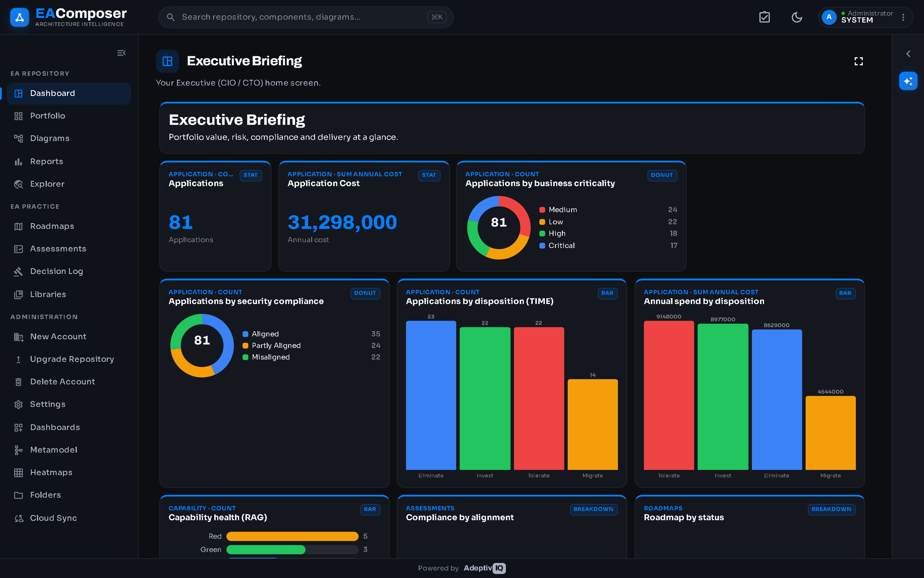
Task: Click the AdeptivIQ footer logo
Action: (485, 568)
